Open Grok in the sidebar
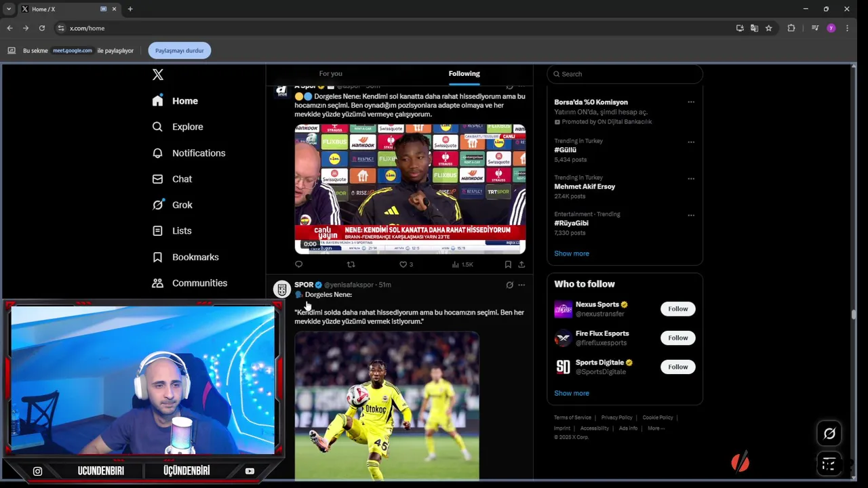 pos(172,205)
